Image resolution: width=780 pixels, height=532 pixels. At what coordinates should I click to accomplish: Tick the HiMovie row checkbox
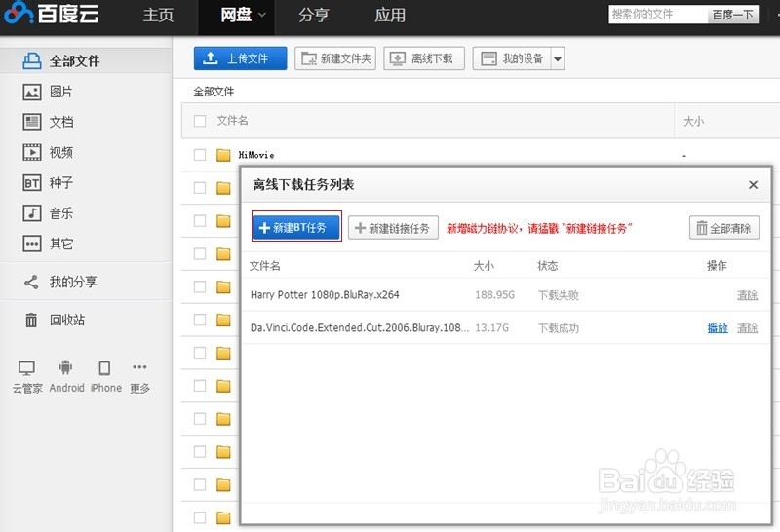200,155
